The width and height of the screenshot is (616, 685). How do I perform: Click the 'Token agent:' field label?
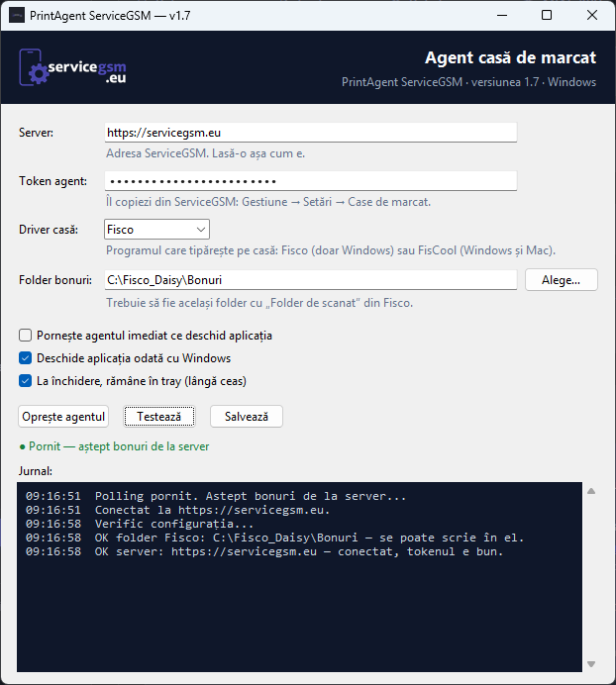[x=52, y=181]
